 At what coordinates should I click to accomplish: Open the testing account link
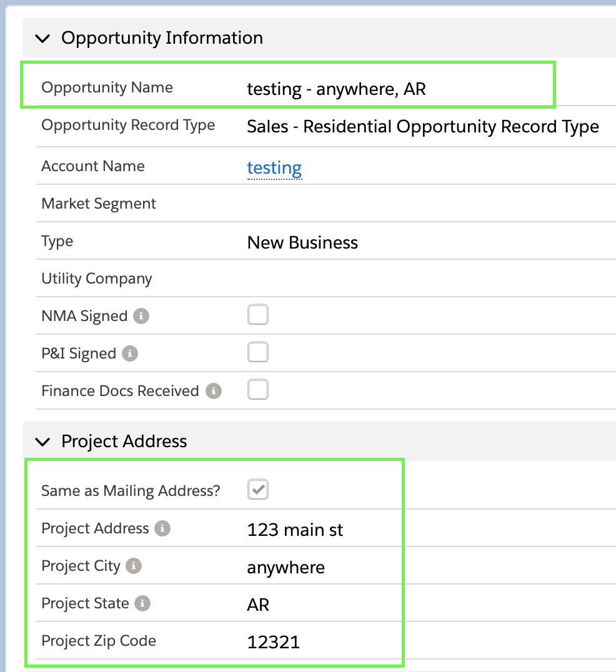[274, 167]
